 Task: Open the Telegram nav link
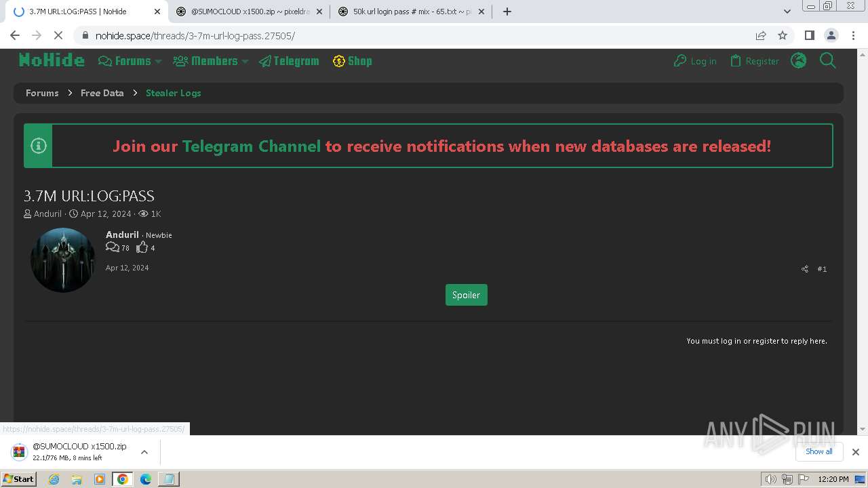(289, 61)
